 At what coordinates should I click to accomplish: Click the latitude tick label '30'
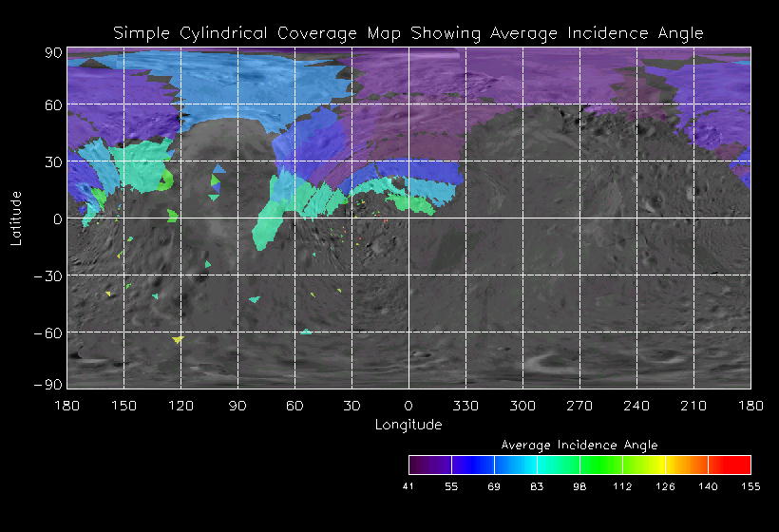[x=53, y=161]
